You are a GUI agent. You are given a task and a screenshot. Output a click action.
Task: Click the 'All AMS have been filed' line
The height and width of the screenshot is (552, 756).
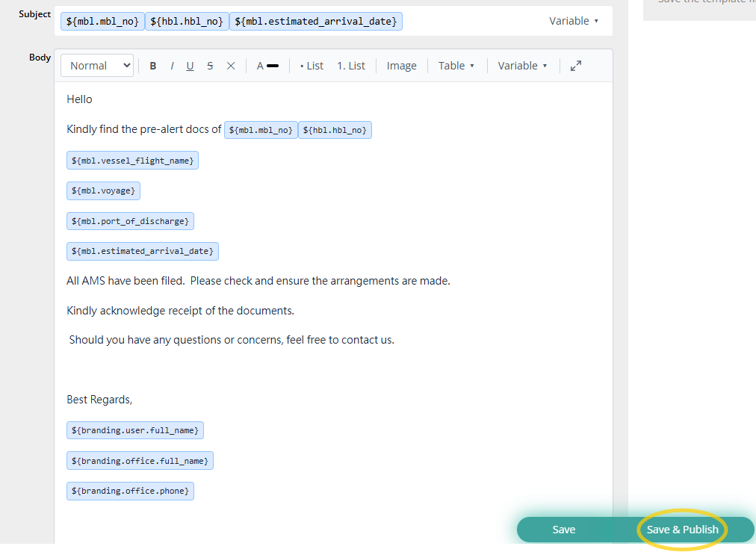click(258, 281)
